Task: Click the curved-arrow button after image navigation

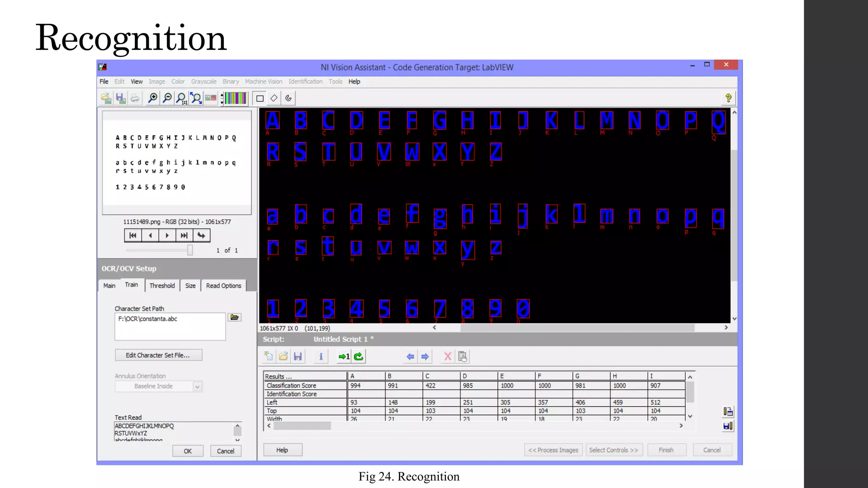Action: (x=201, y=236)
